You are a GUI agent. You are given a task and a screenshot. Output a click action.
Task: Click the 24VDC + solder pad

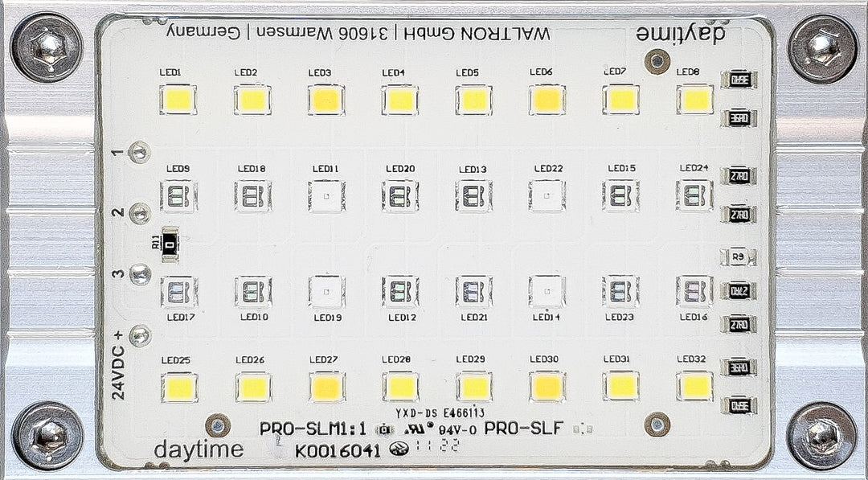pyautogui.click(x=140, y=335)
